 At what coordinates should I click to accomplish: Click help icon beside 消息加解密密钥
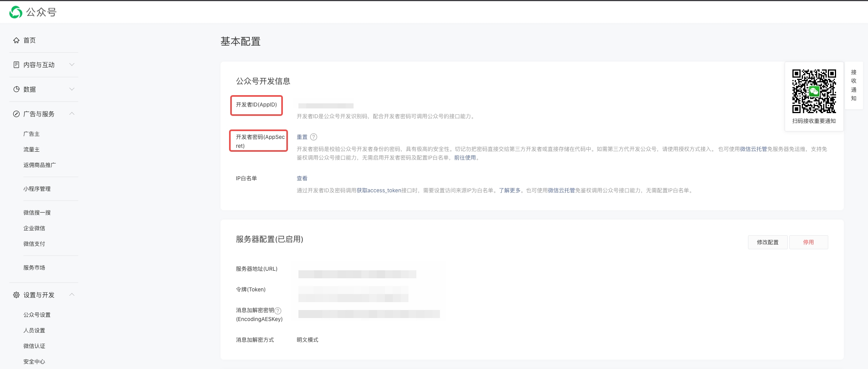(x=278, y=311)
